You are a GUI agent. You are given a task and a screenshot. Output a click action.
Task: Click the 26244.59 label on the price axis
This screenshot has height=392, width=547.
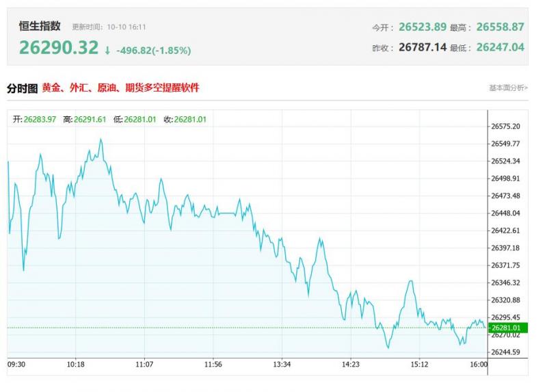coord(505,352)
